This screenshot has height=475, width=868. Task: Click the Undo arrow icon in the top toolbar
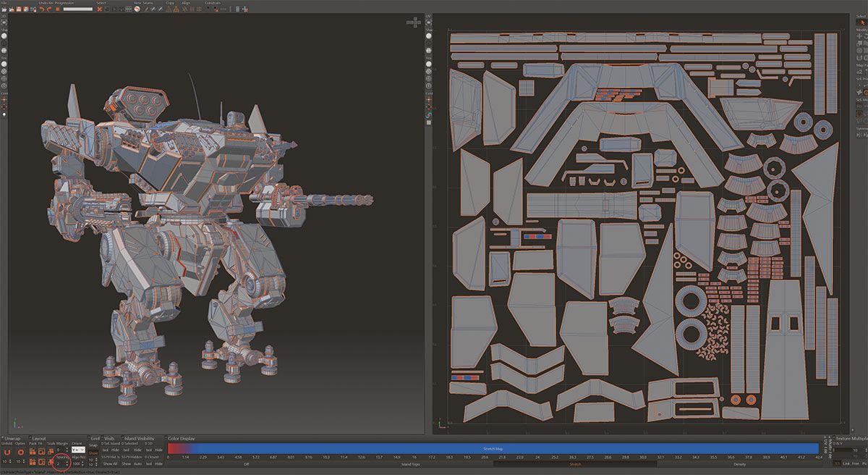click(x=41, y=9)
